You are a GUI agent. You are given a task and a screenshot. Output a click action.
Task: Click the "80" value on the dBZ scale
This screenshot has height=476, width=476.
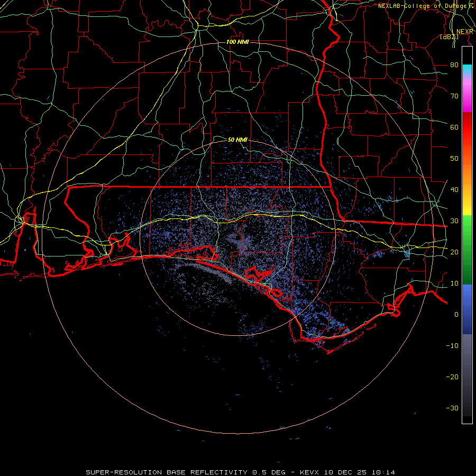coord(454,65)
